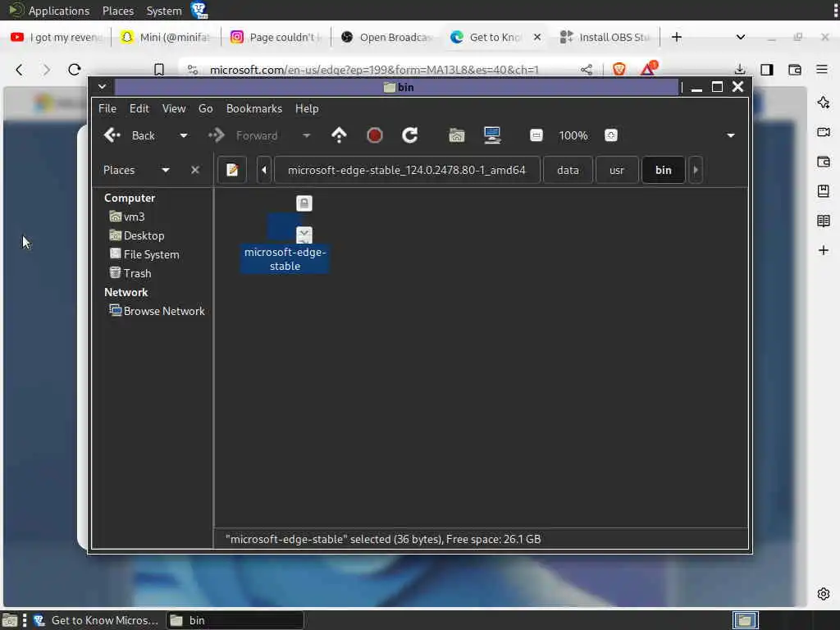
Task: Open Places menu in top panel
Action: 118,11
